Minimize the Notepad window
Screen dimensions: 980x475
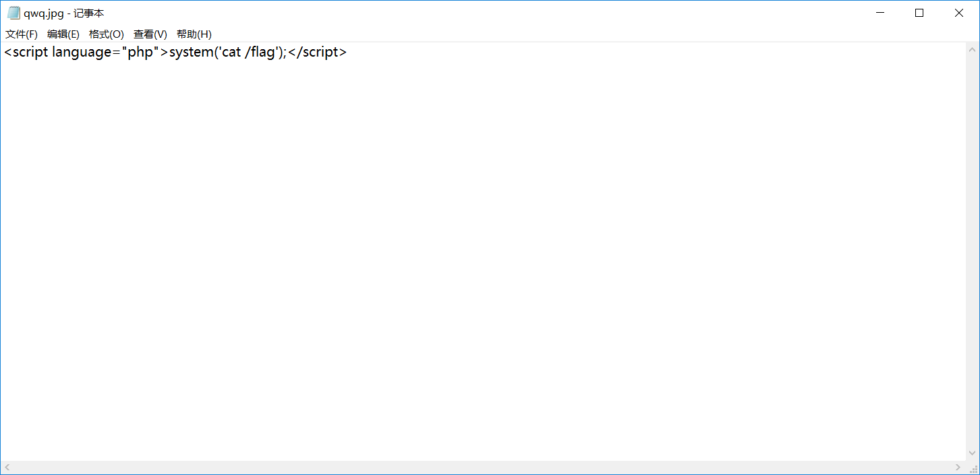pos(880,13)
